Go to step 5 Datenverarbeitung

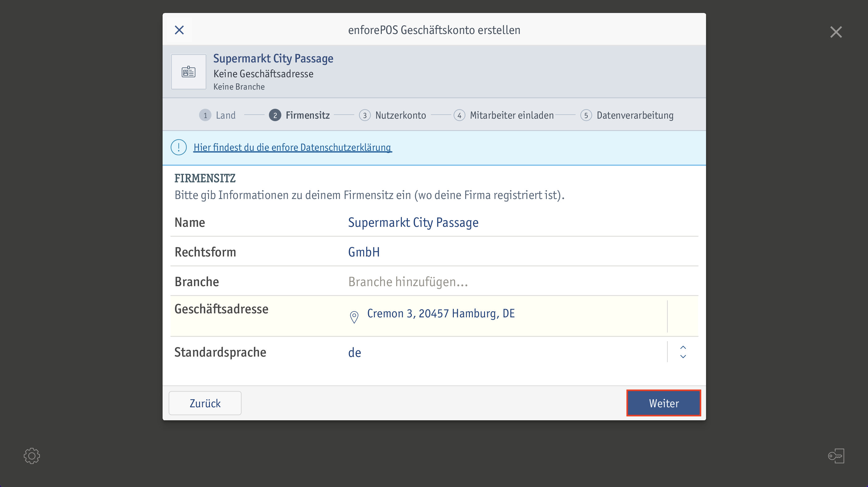pos(627,115)
